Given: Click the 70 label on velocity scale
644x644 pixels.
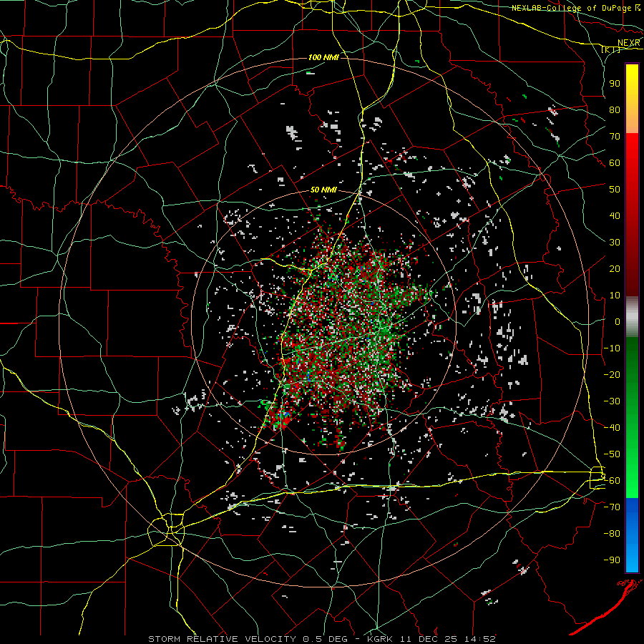Looking at the screenshot, I should click(615, 137).
